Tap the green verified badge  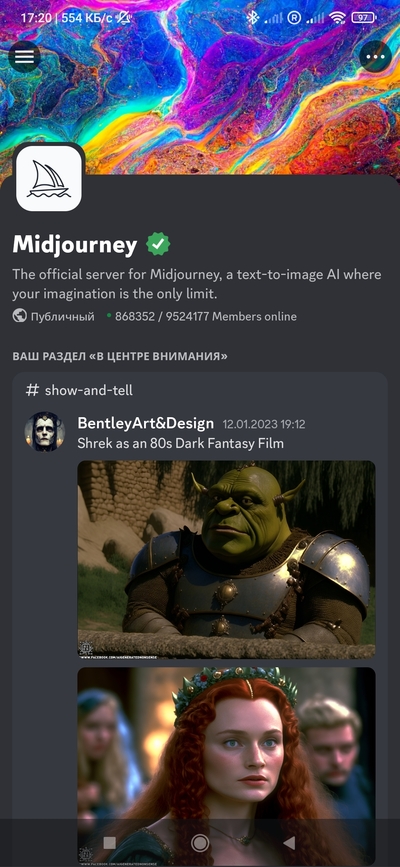tap(158, 244)
